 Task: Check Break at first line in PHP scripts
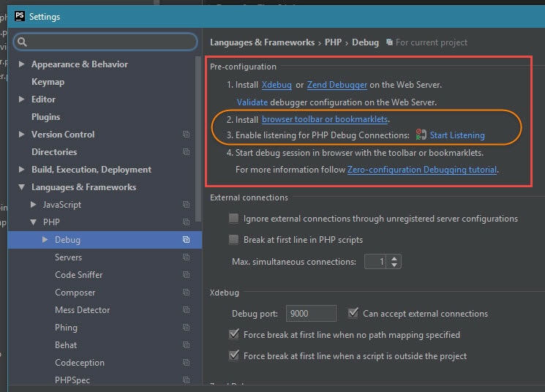coord(233,239)
